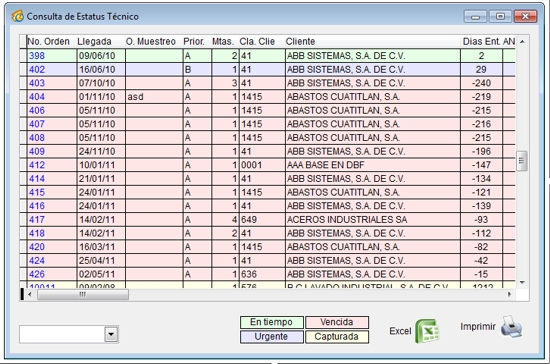Select order number 415
The height and width of the screenshot is (364, 550).
37,193
